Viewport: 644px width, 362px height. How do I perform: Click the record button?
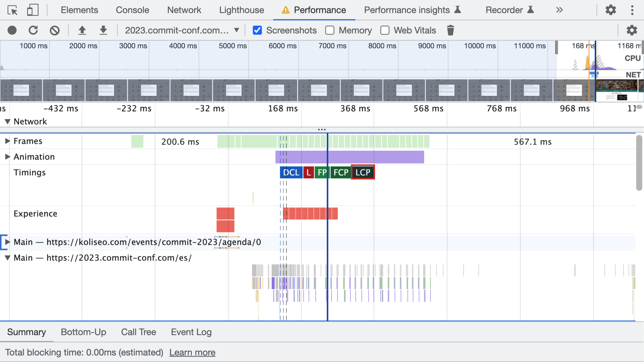12,30
